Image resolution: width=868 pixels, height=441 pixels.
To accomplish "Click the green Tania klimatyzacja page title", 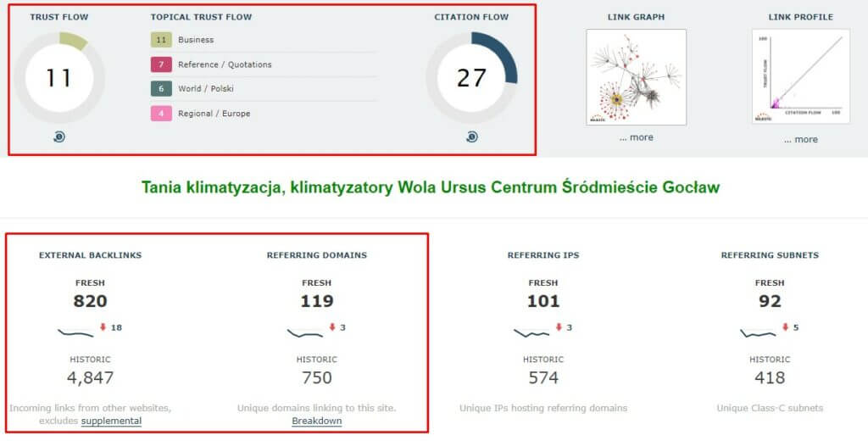I will tap(431, 187).
